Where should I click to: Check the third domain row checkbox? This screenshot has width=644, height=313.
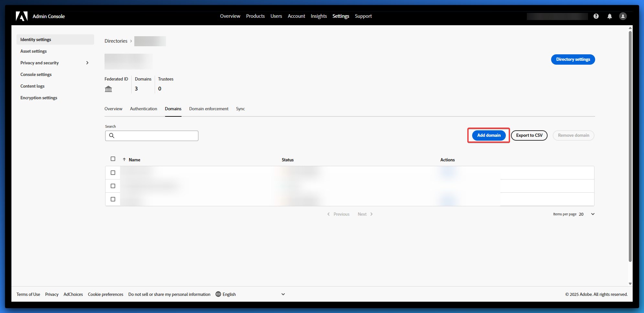(113, 199)
